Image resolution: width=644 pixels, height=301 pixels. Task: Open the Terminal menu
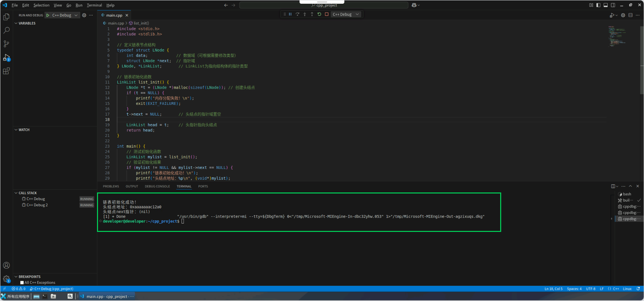point(94,5)
